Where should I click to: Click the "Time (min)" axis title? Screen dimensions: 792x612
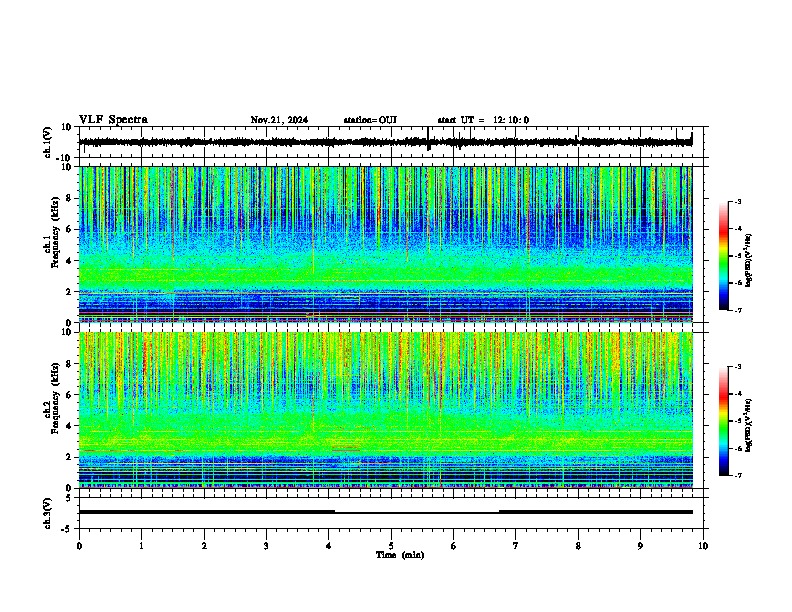click(x=400, y=555)
